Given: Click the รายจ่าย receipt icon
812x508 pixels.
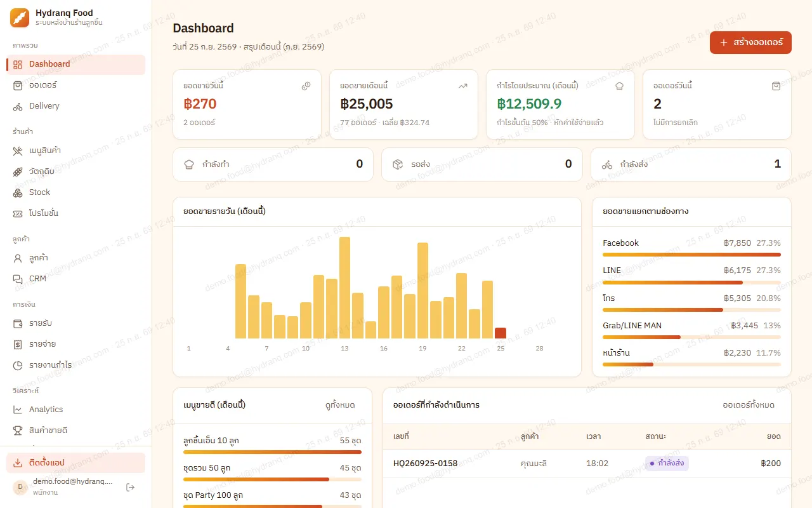Looking at the screenshot, I should coord(18,344).
